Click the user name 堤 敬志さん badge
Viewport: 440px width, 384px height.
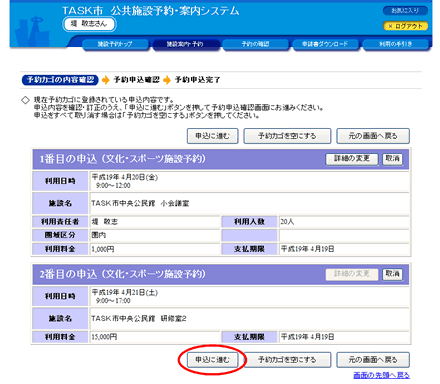click(89, 24)
